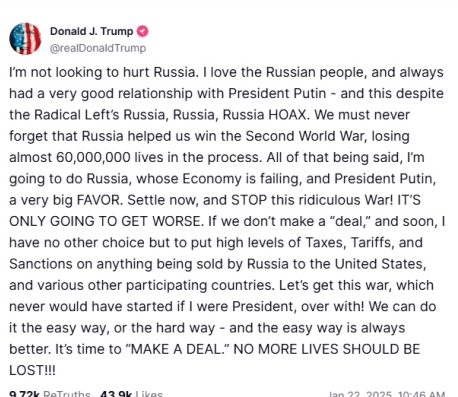
Task: Click the 60,000,000 figure in the post
Action: click(x=93, y=158)
